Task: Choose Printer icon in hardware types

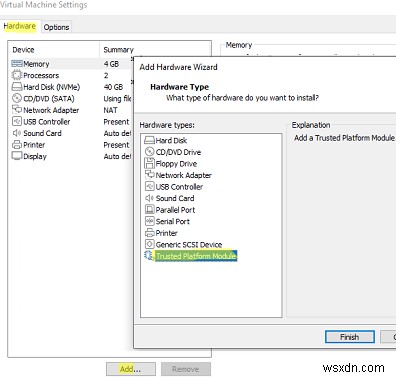Action: tap(150, 233)
